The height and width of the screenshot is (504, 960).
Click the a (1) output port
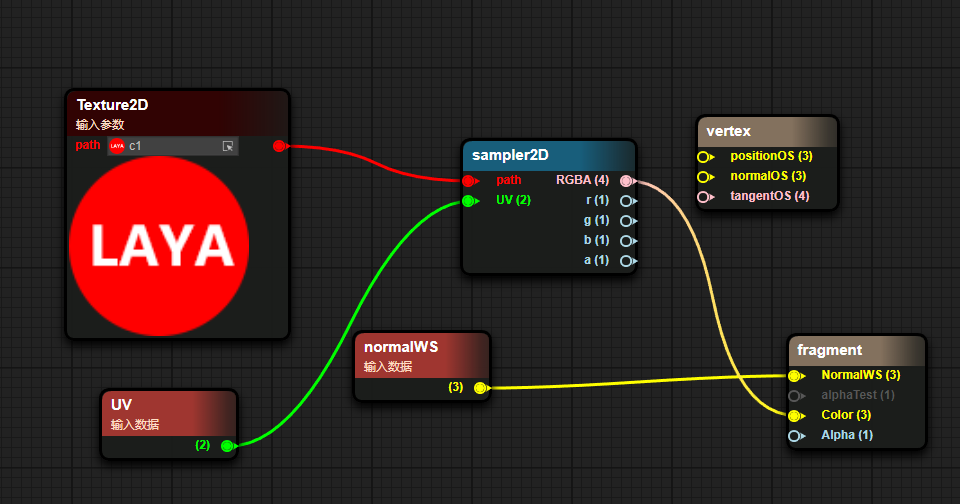[626, 261]
